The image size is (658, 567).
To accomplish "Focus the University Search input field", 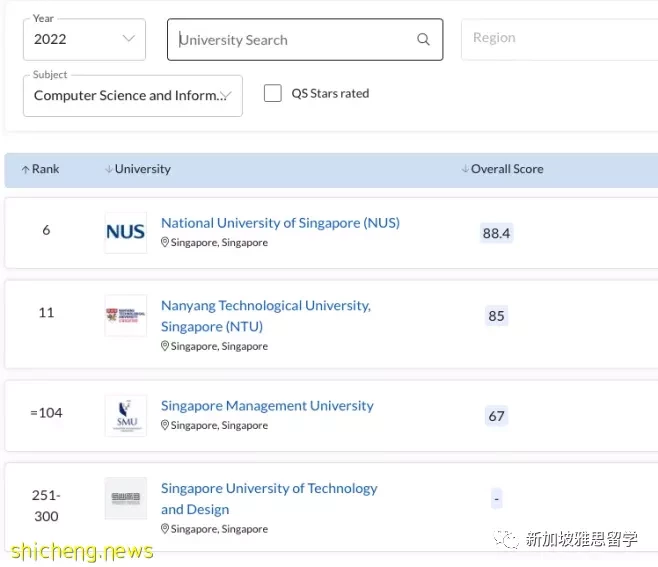I will (x=305, y=39).
